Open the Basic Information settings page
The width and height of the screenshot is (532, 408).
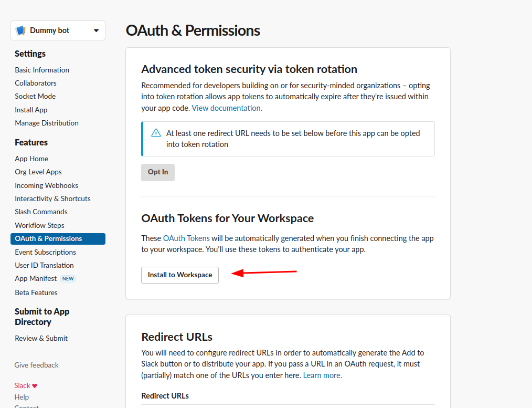click(x=42, y=70)
